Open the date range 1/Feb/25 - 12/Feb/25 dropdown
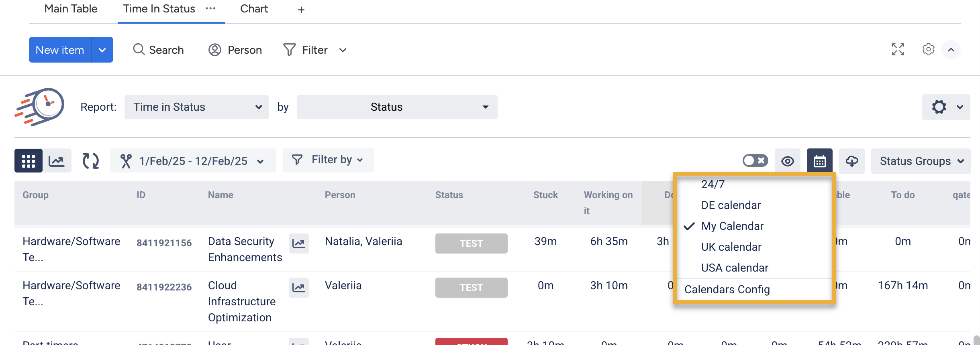980x345 pixels. [193, 161]
